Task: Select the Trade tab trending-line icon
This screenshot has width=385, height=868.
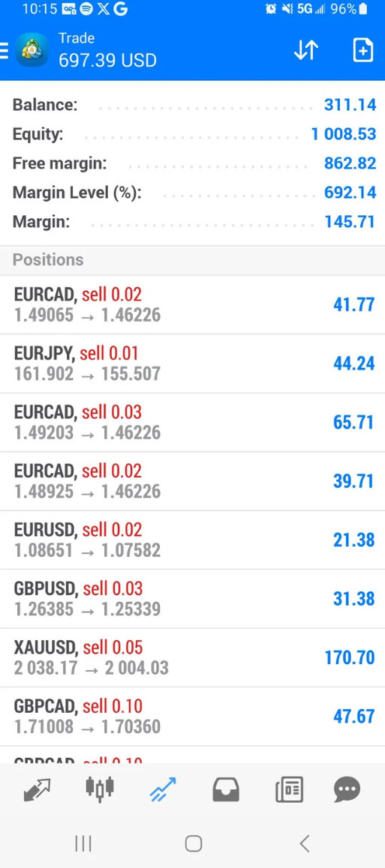Action: [x=163, y=789]
